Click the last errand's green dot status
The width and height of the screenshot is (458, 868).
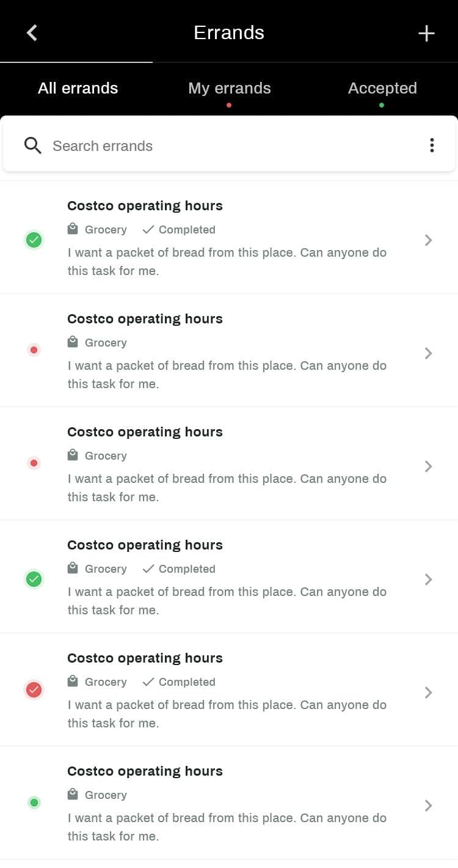click(34, 803)
